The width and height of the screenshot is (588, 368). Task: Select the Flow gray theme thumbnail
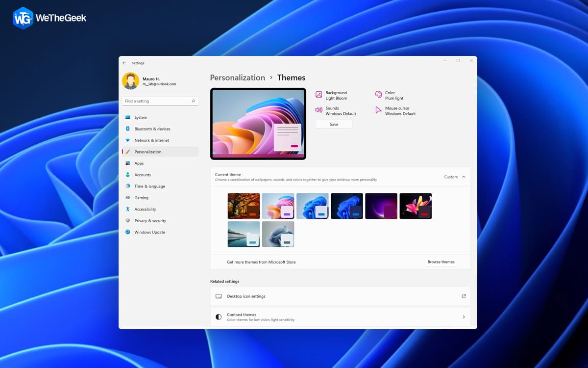(278, 234)
